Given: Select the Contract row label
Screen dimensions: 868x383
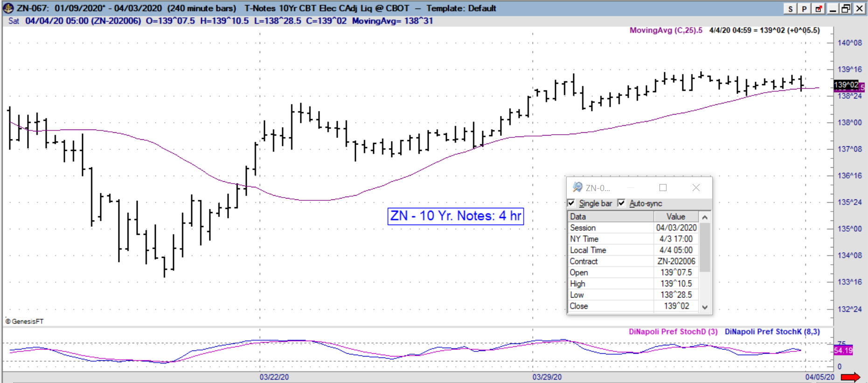Looking at the screenshot, I should [583, 261].
